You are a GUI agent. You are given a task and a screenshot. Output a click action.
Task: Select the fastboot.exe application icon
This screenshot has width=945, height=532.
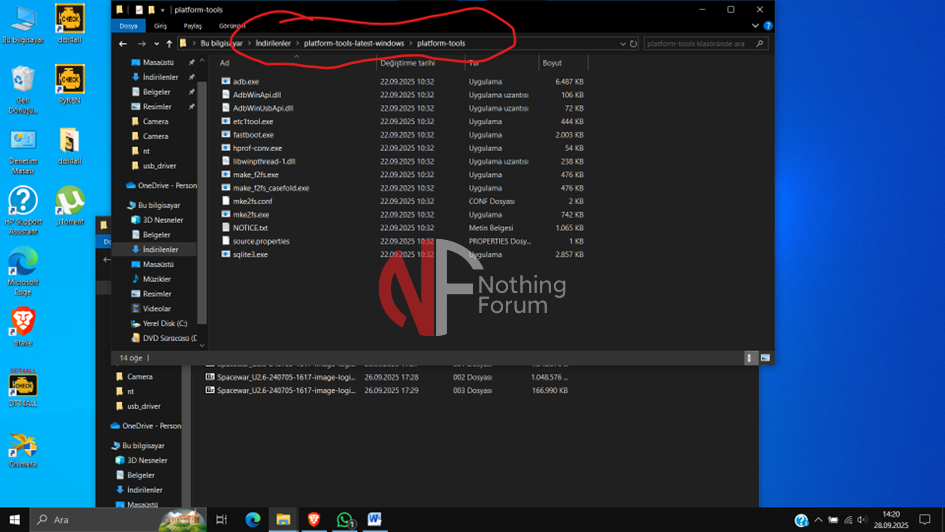(226, 134)
